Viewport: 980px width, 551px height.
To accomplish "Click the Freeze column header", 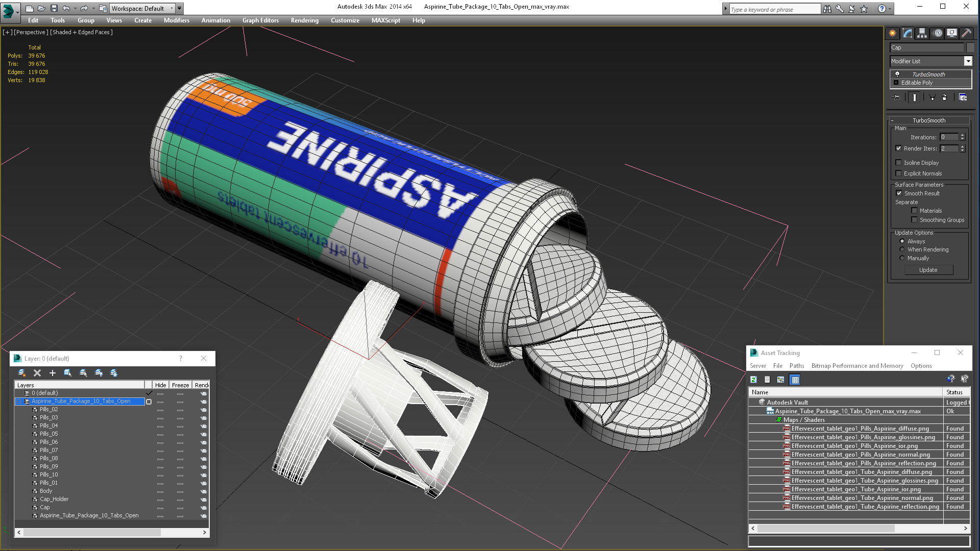I will 180,385.
